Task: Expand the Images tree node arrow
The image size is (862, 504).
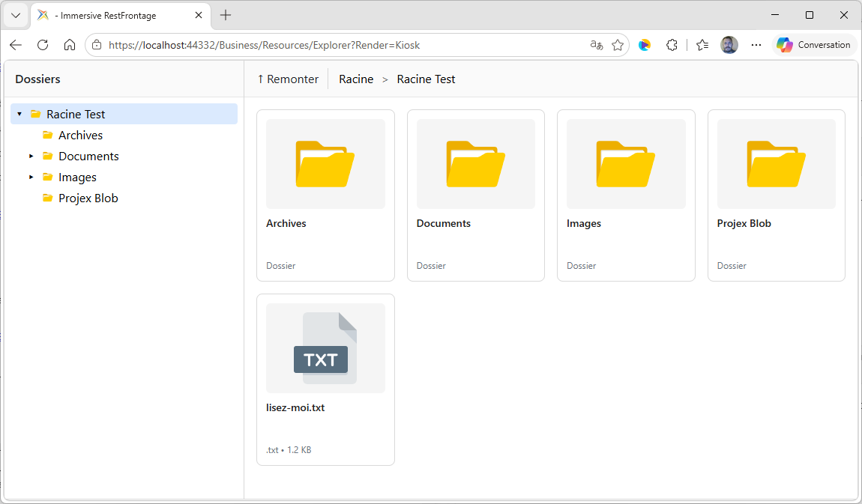Action: (x=31, y=177)
